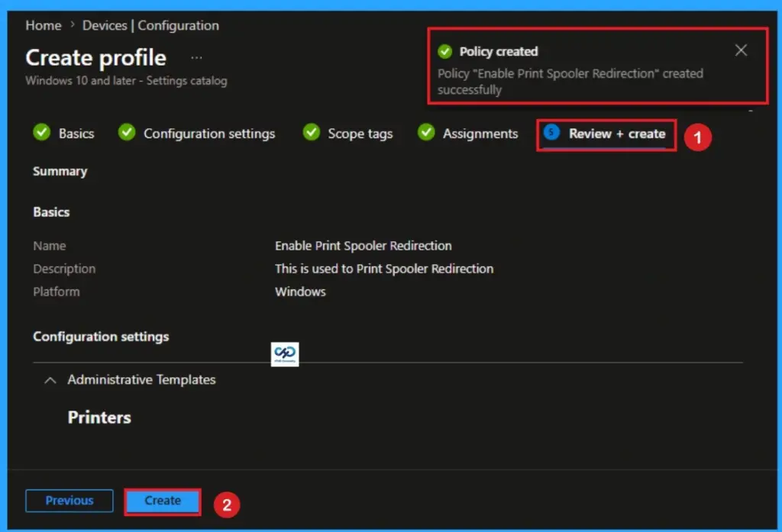Click the Create profile page title
Viewport: 782px width, 532px height.
click(x=95, y=58)
